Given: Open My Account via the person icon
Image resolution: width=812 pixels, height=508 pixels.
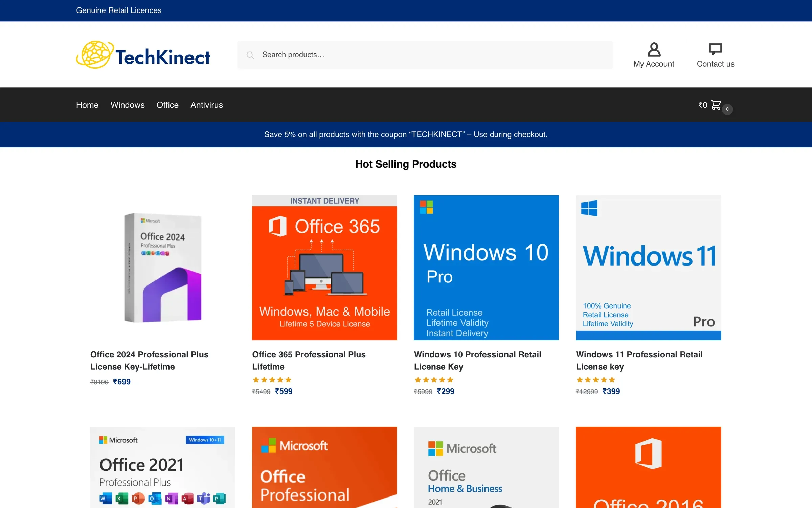Looking at the screenshot, I should click(x=654, y=49).
